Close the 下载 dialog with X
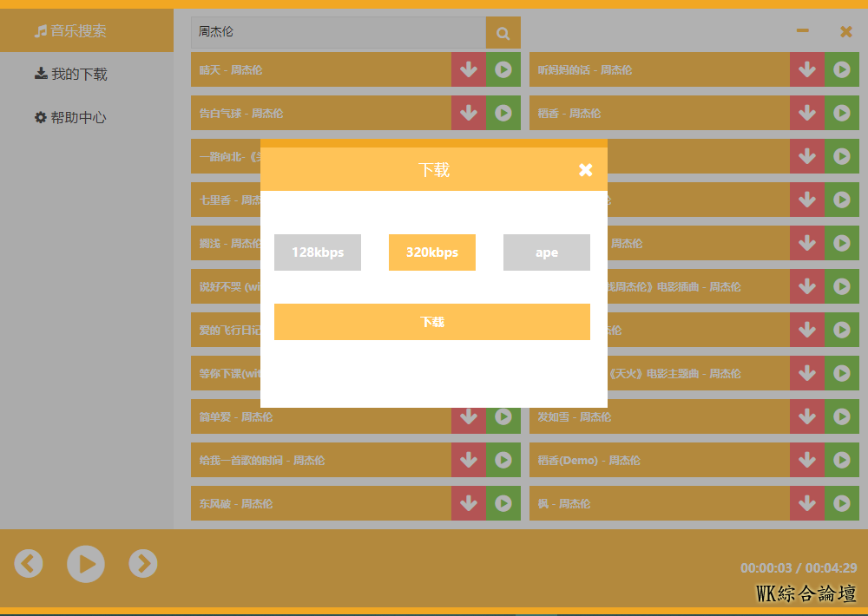 pos(586,170)
